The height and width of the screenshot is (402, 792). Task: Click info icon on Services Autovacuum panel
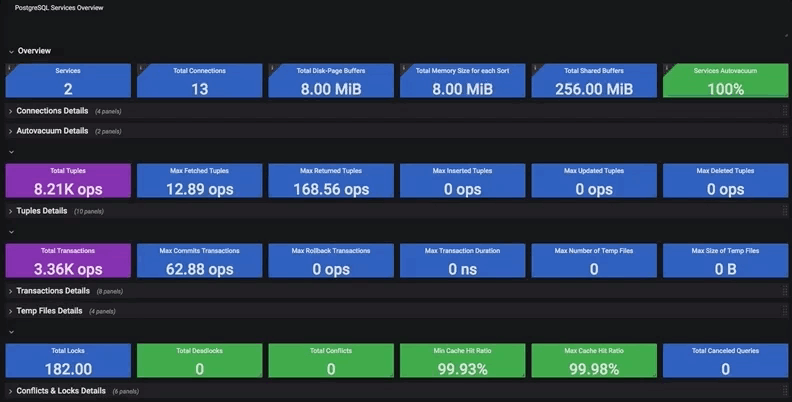coord(666,68)
